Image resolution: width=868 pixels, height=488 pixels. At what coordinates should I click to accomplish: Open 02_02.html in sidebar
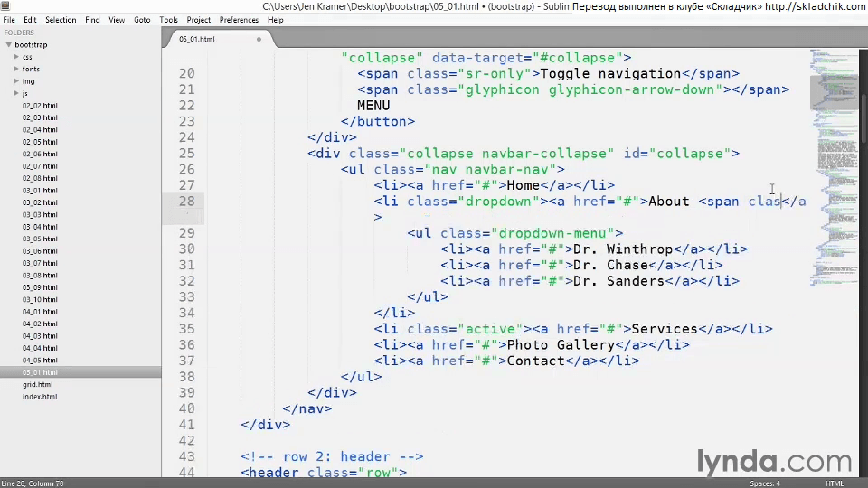[40, 106]
